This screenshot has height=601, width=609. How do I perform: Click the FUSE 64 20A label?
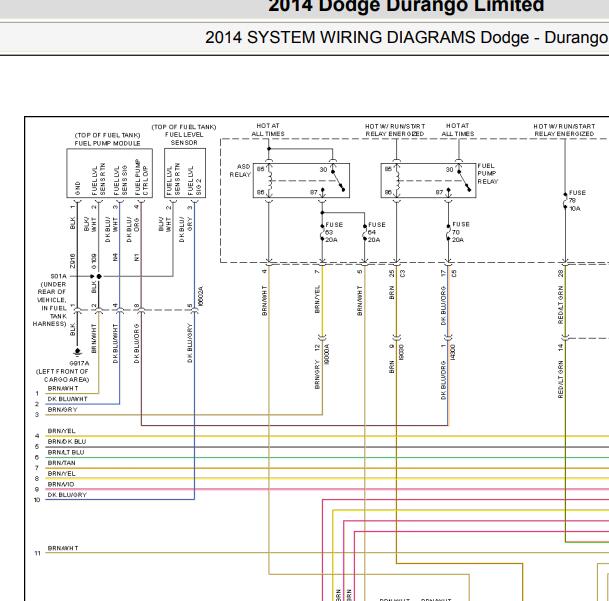coord(376,232)
